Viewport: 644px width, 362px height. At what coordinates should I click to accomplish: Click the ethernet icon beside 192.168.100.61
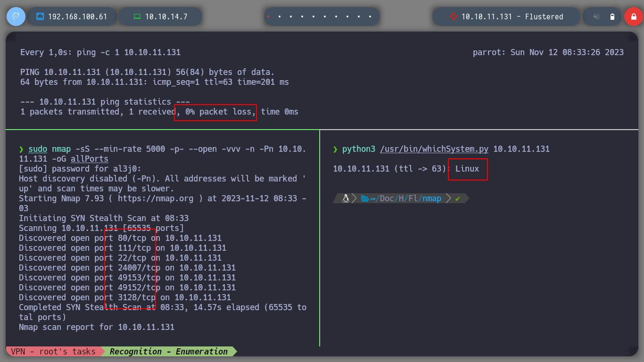coord(40,16)
